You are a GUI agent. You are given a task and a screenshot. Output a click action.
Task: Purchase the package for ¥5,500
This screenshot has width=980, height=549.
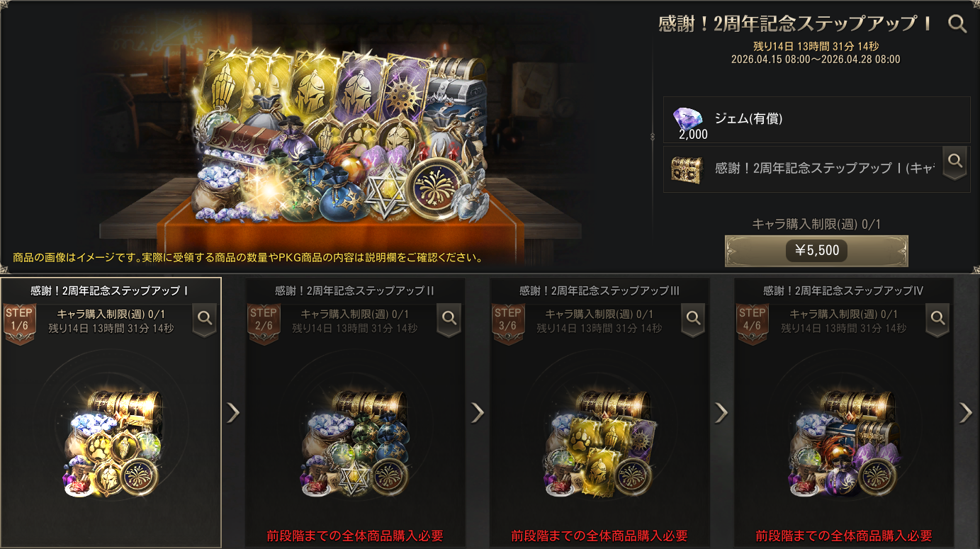[816, 251]
